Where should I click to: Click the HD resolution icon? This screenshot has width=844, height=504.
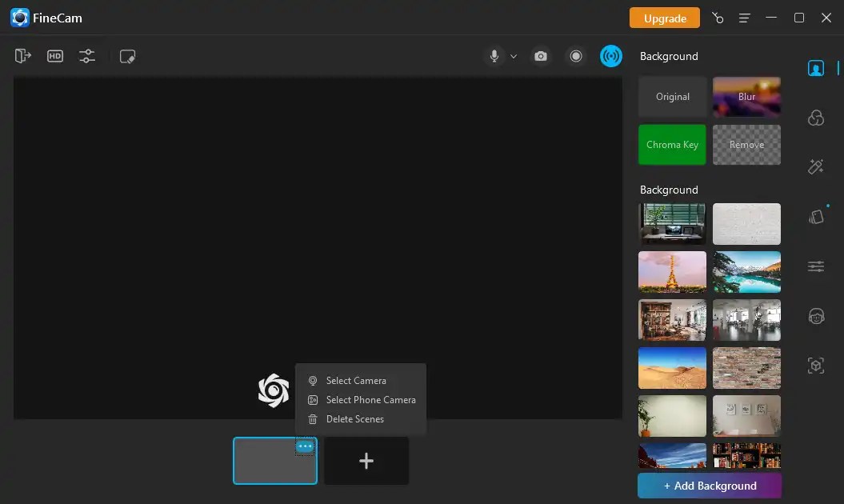[x=55, y=56]
